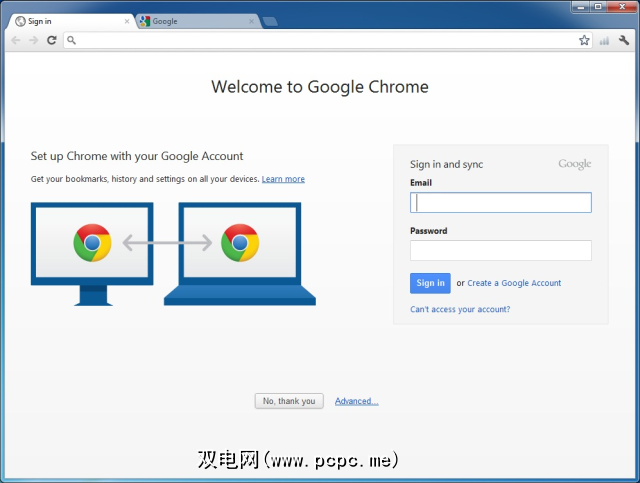640x483 pixels.
Task: Click the browser forward arrow
Action: click(x=33, y=40)
